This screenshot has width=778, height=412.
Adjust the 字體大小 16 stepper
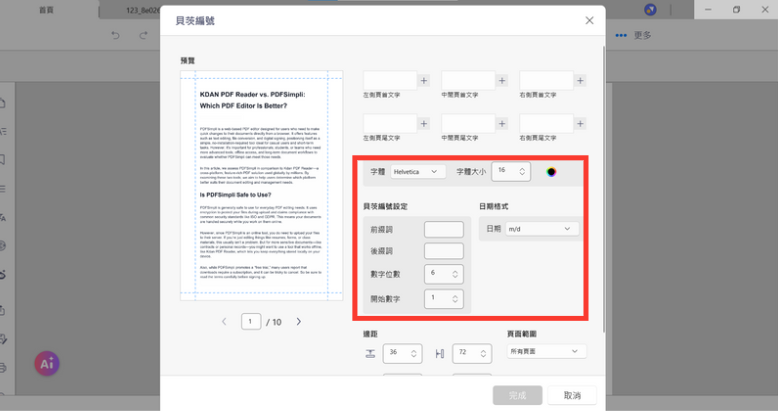point(523,172)
